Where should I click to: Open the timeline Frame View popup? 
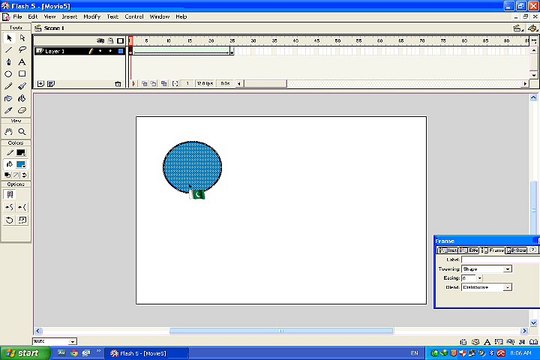pos(533,41)
